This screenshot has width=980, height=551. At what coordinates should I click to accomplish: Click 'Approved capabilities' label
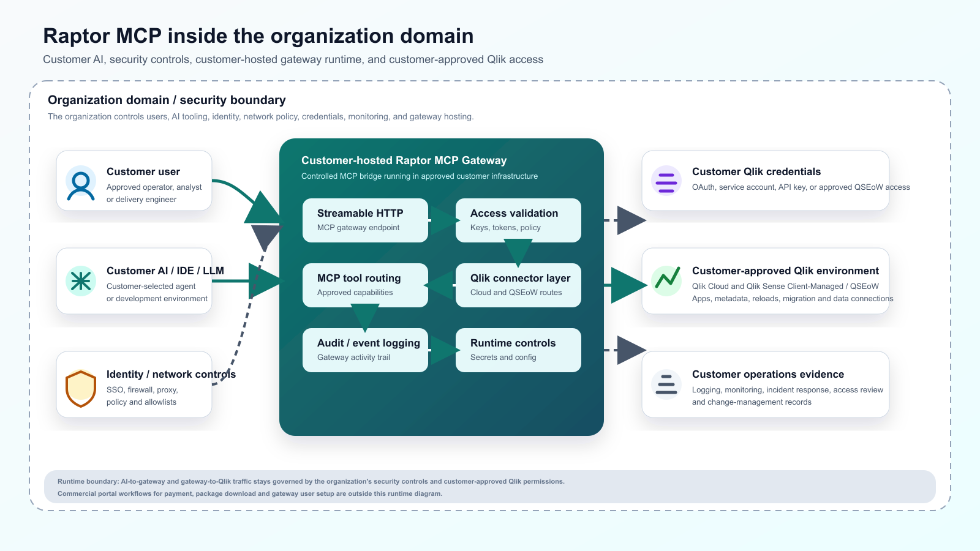[x=355, y=293]
